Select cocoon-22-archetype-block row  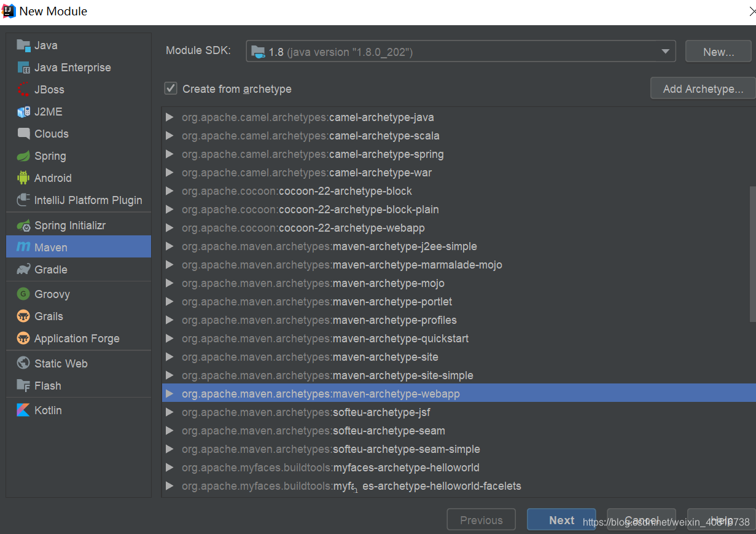[x=459, y=191]
